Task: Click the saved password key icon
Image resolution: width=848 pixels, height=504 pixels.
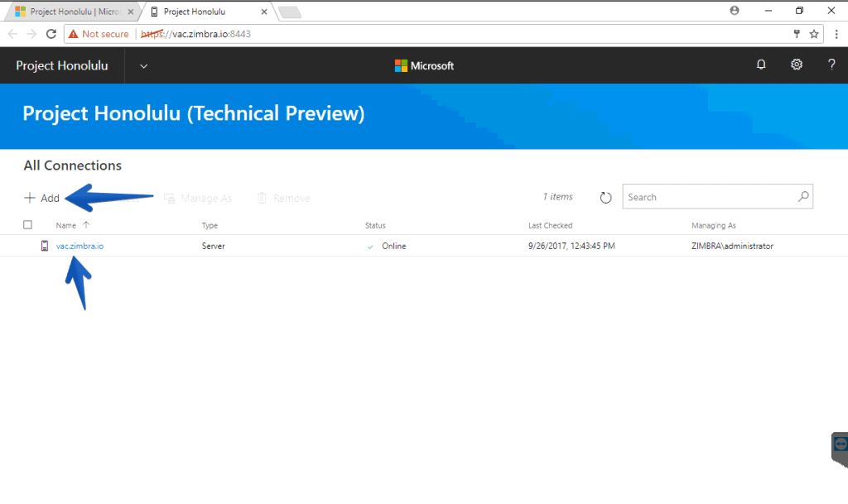Action: [x=797, y=34]
